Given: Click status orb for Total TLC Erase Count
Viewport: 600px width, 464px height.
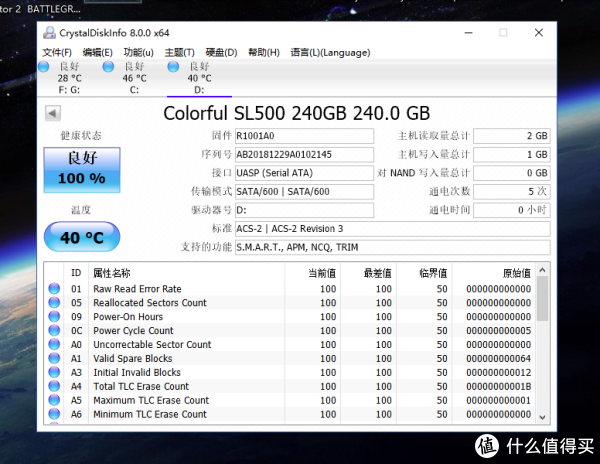Looking at the screenshot, I should pyautogui.click(x=54, y=386).
